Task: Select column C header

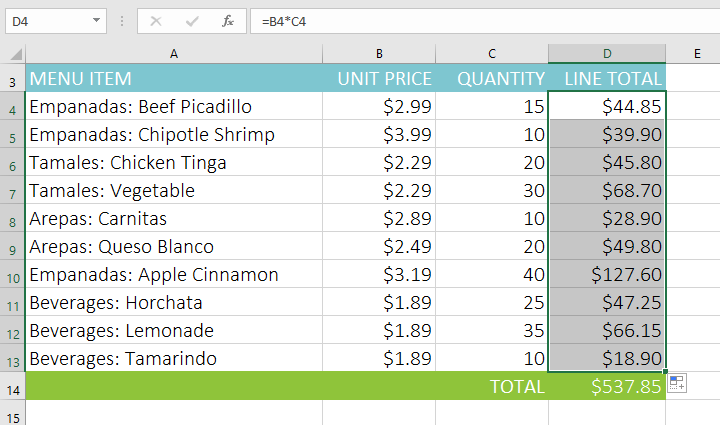Action: (492, 53)
